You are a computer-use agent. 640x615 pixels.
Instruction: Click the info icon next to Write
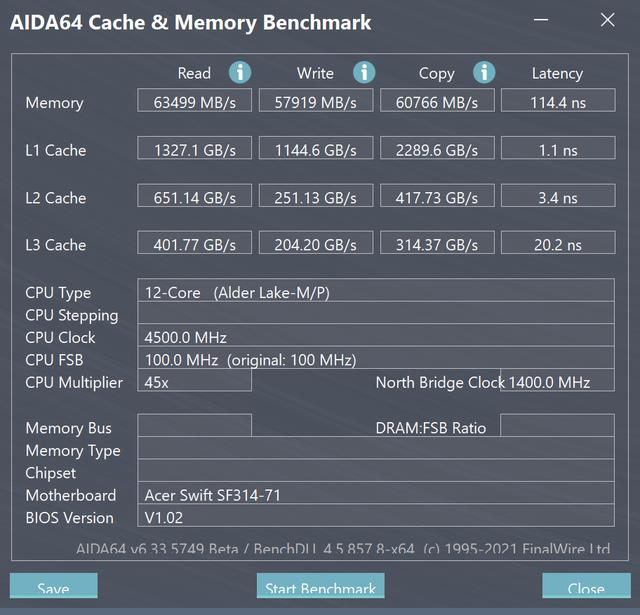[364, 72]
